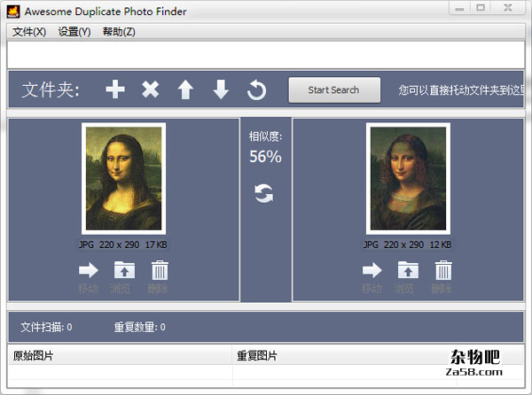Click the 重复数量: 0 status text

[x=139, y=327]
